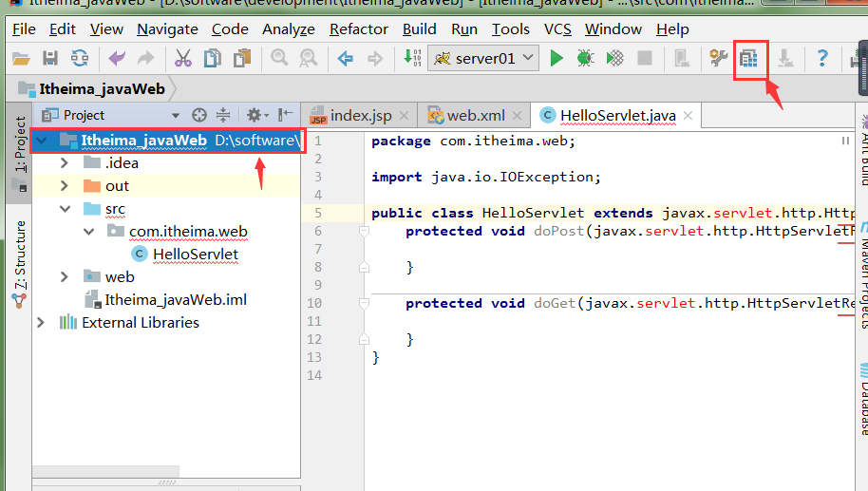Hide the Project tool window icon

tap(286, 115)
